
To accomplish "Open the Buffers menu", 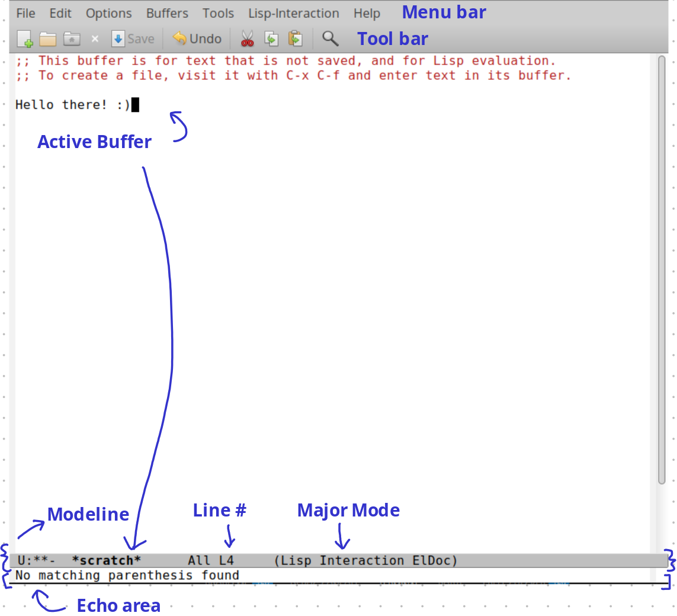I will [x=166, y=12].
